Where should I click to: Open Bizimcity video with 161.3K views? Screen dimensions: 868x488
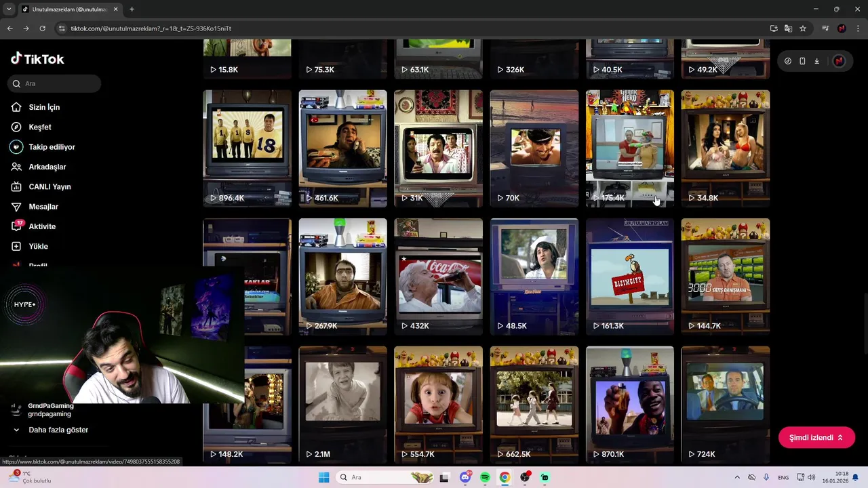pyautogui.click(x=630, y=277)
